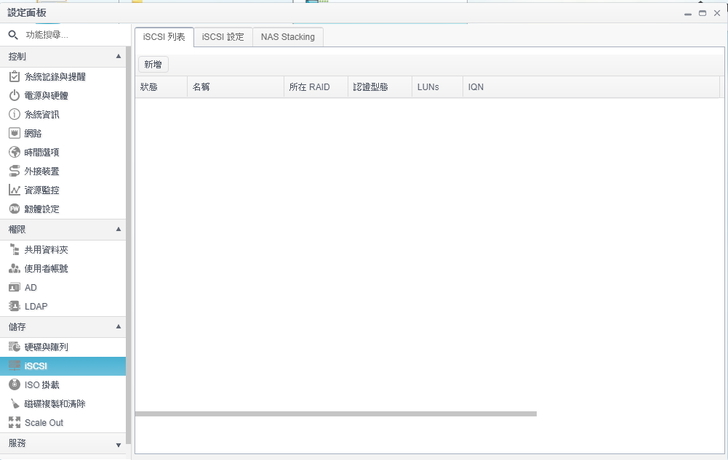Switch to the iSCSI 設定 tab
This screenshot has width=728, height=460.
tap(223, 37)
